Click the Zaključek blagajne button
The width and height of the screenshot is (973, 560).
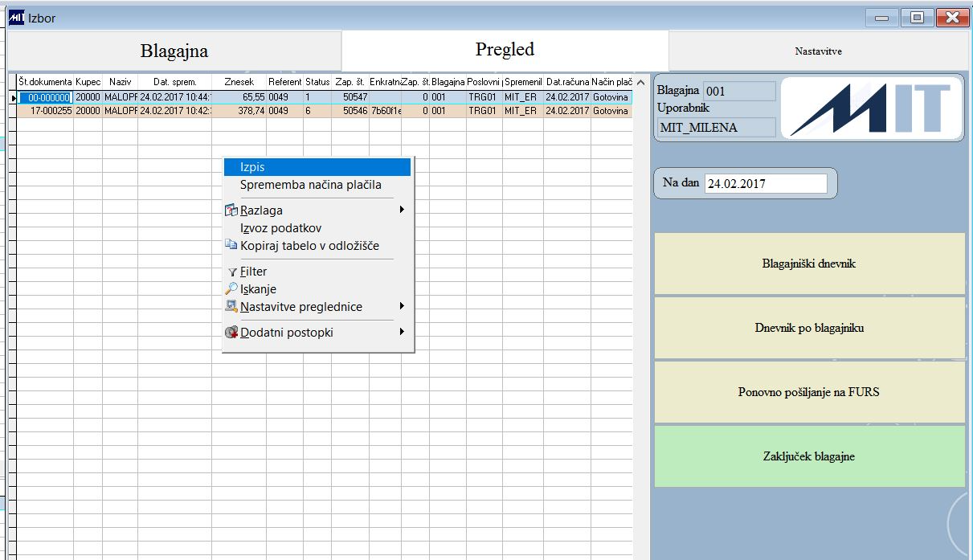coord(810,456)
